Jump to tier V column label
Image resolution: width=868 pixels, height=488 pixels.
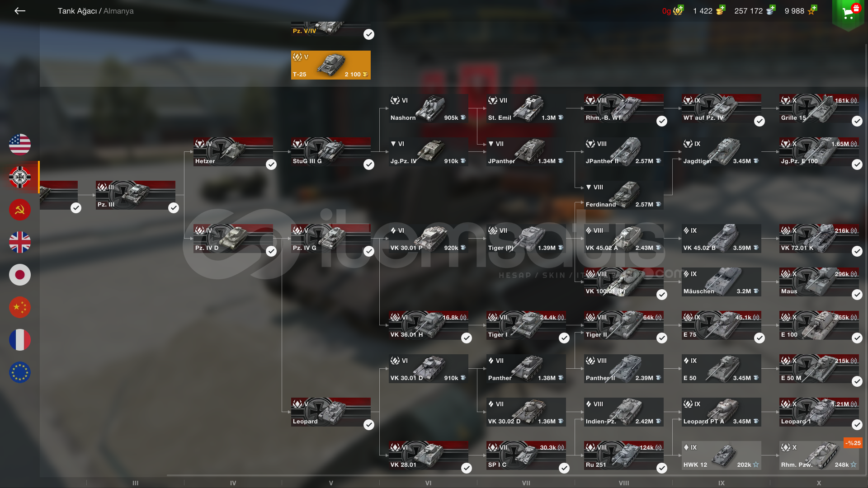tap(331, 483)
